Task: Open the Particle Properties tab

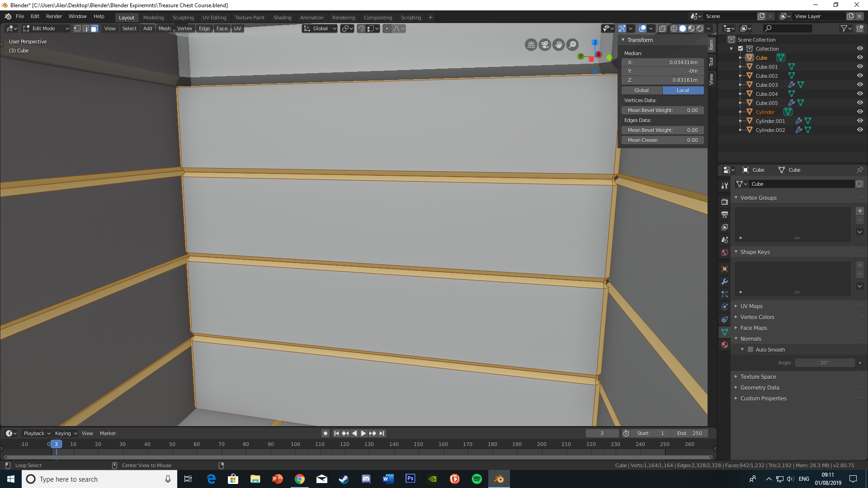Action: point(725,294)
